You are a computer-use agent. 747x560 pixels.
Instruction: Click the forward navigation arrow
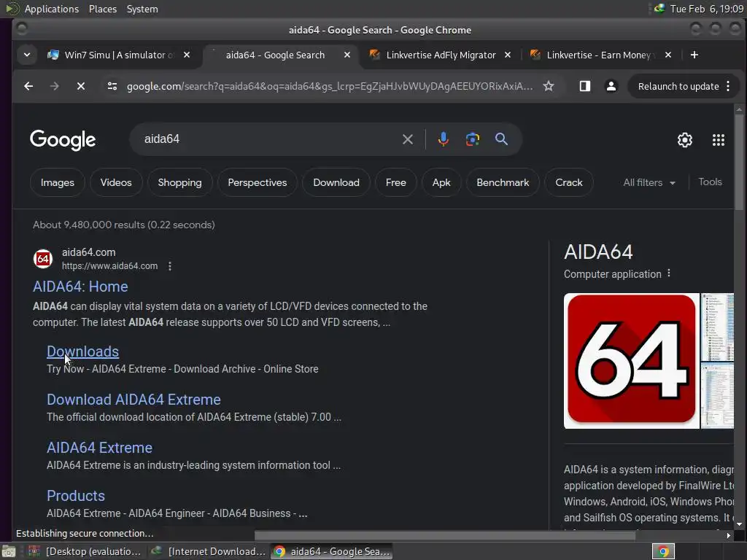tap(54, 86)
